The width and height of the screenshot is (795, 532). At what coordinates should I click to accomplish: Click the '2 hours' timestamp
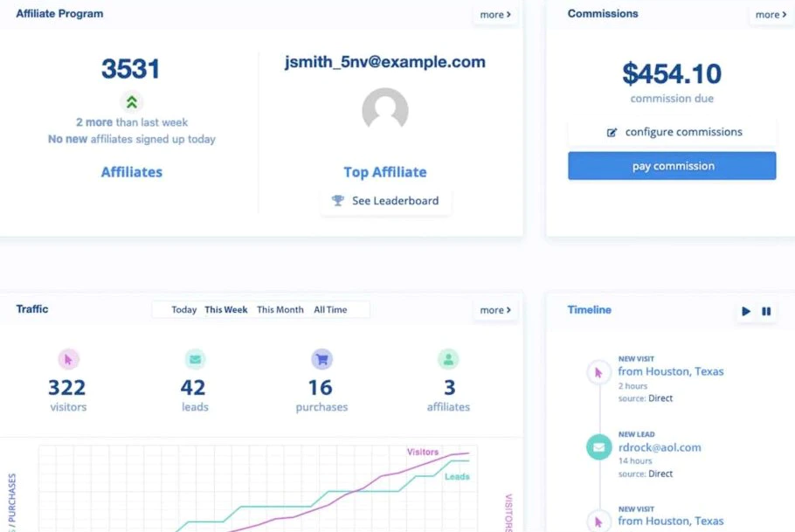[x=633, y=386]
